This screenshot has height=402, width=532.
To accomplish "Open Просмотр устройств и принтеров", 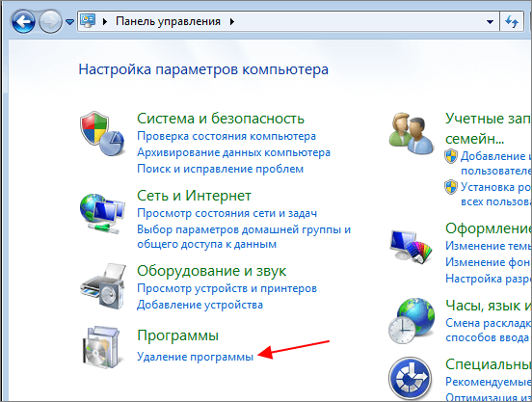I will 226,288.
